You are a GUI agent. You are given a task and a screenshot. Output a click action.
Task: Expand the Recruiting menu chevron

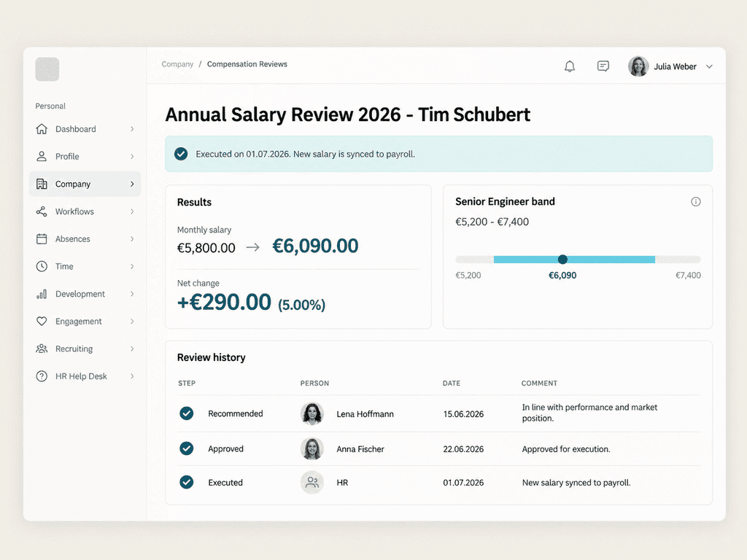pos(132,349)
